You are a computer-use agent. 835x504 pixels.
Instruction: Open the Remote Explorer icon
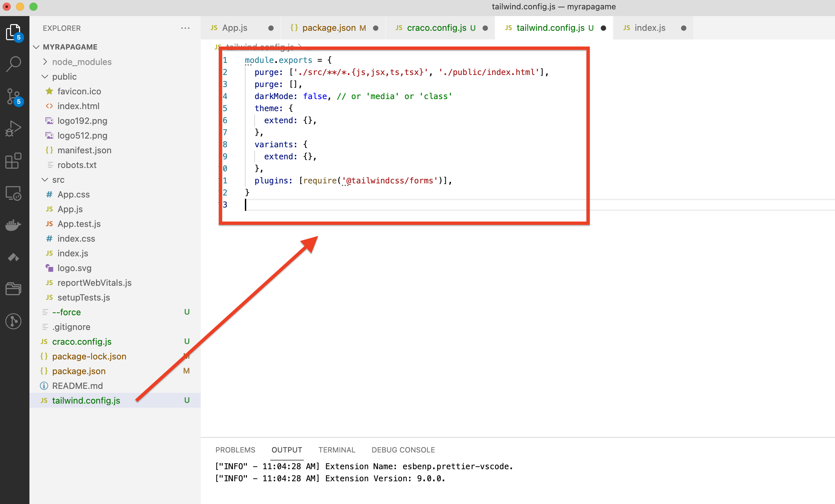coord(14,193)
